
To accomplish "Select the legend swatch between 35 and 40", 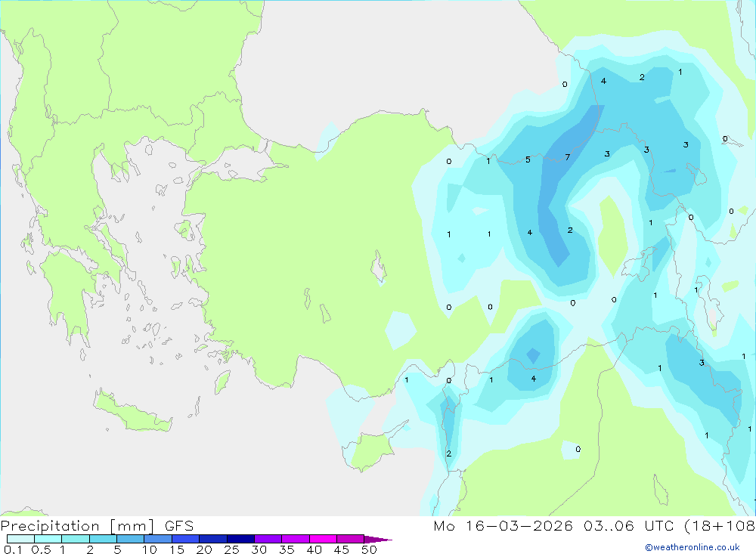I will pos(295,539).
